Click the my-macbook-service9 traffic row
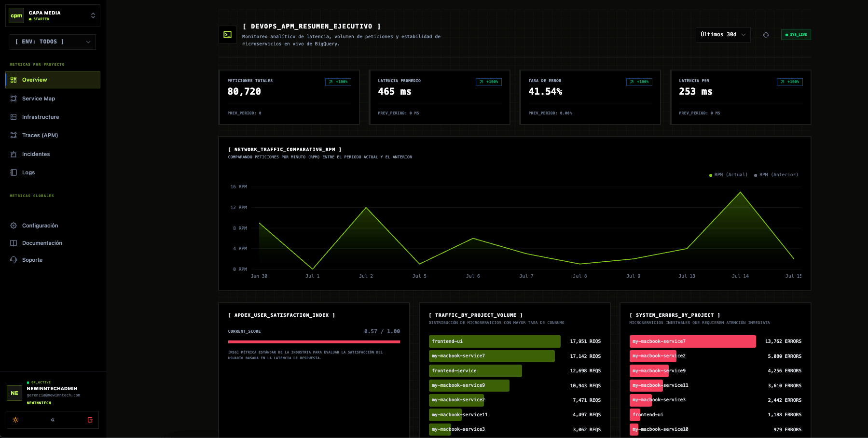The height and width of the screenshot is (438, 868). (515, 385)
